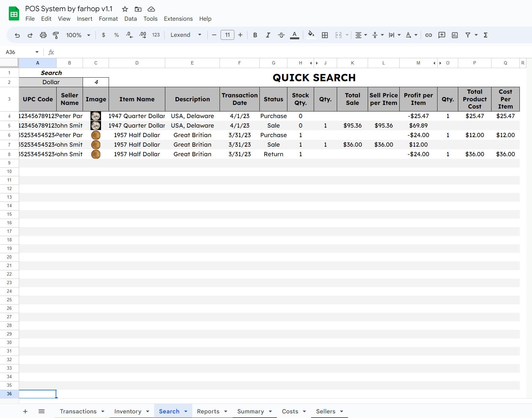Insert a comment

click(442, 35)
